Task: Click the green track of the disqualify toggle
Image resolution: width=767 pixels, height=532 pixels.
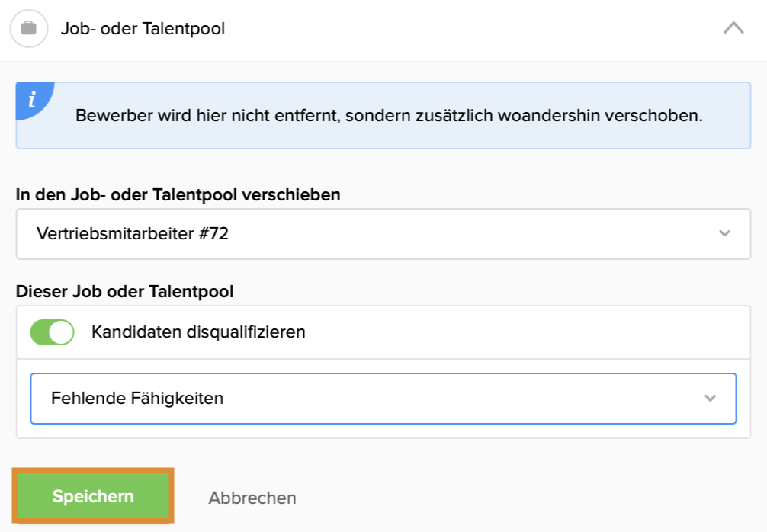Action: pyautogui.click(x=39, y=332)
